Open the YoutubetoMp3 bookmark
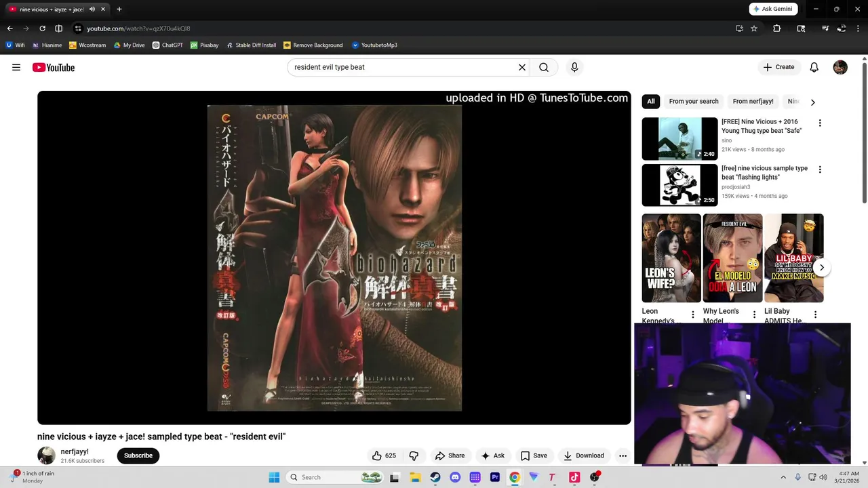This screenshot has height=488, width=868. [x=374, y=45]
